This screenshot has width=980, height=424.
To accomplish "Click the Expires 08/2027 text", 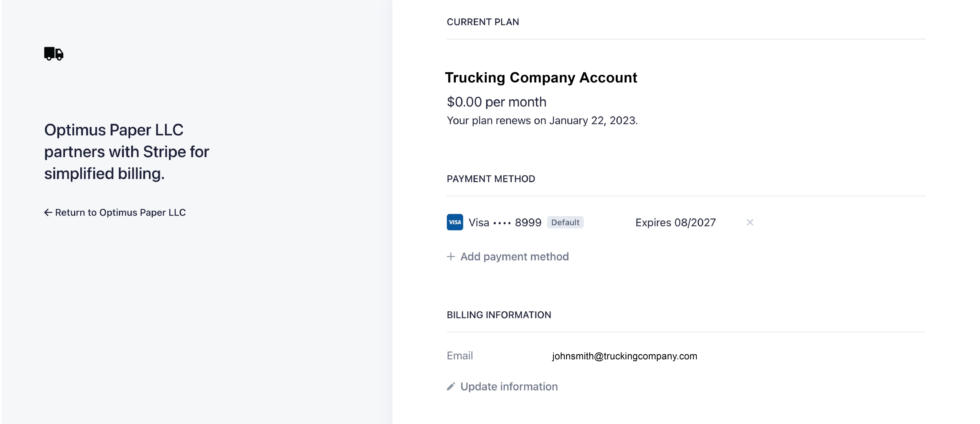I will 675,222.
